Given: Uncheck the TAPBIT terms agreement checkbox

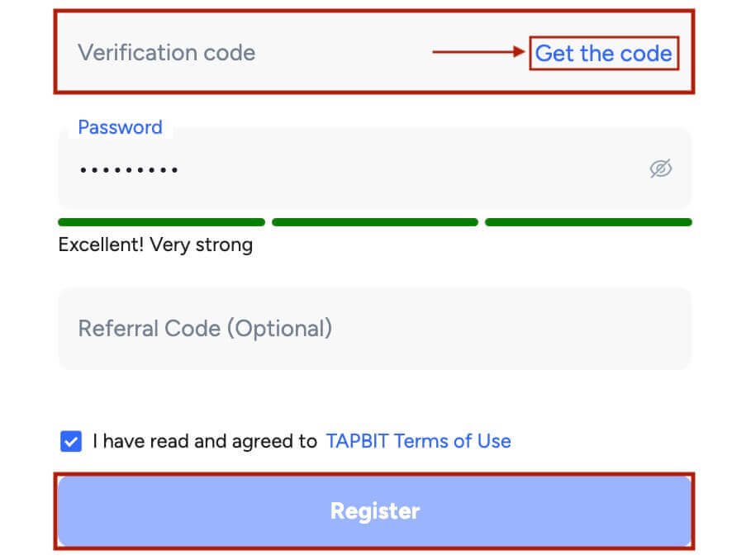Looking at the screenshot, I should (x=71, y=441).
